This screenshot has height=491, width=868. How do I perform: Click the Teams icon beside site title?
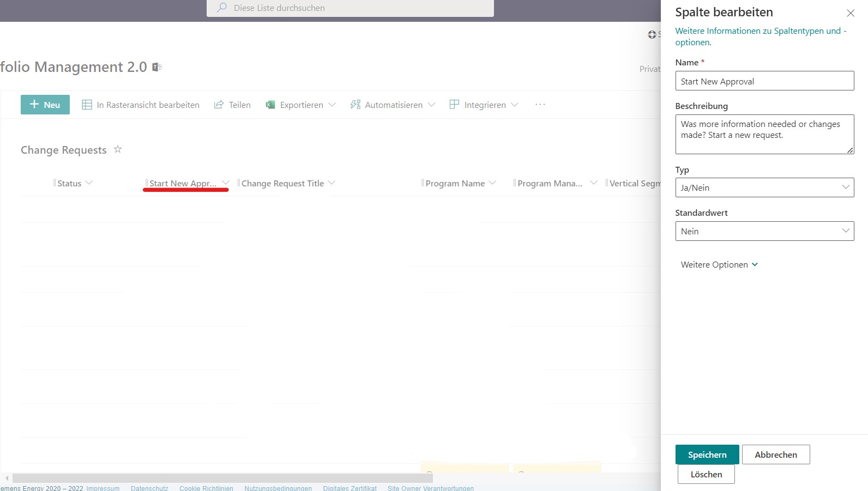pos(157,67)
